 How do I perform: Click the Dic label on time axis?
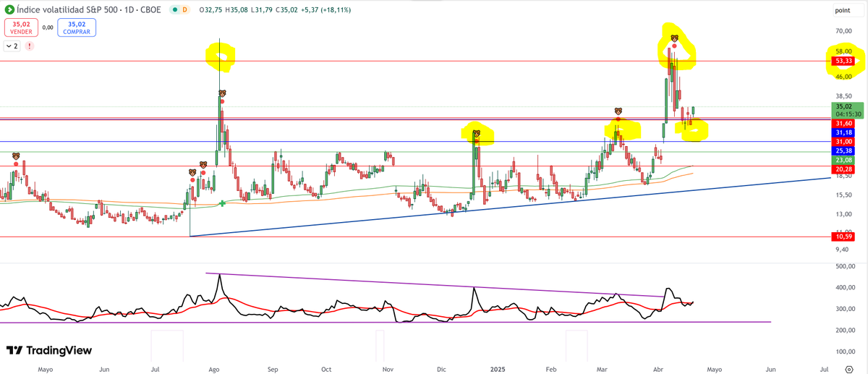coord(441,369)
